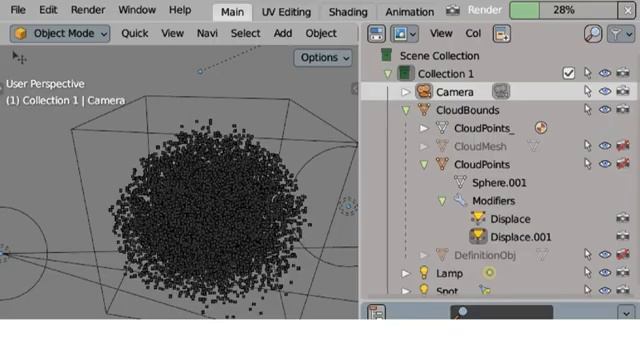Cancel the render with the X button
640x360 pixels.
tap(627, 10)
